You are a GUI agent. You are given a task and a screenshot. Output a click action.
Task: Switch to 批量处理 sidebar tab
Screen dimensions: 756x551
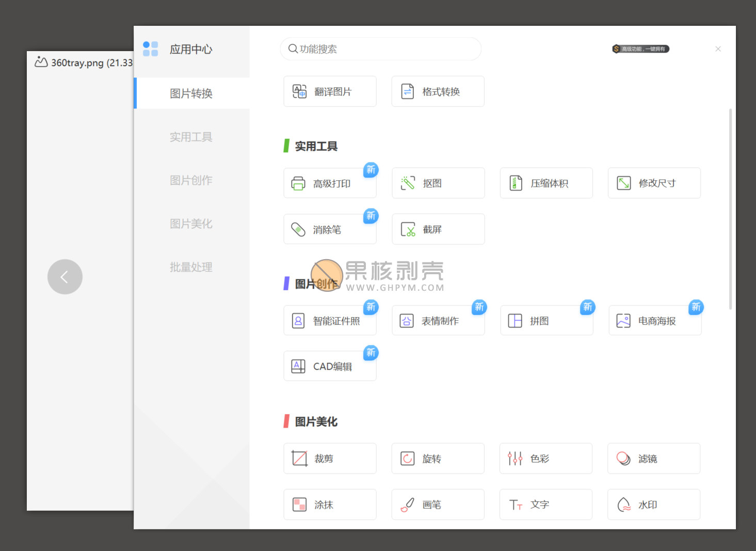tap(191, 267)
